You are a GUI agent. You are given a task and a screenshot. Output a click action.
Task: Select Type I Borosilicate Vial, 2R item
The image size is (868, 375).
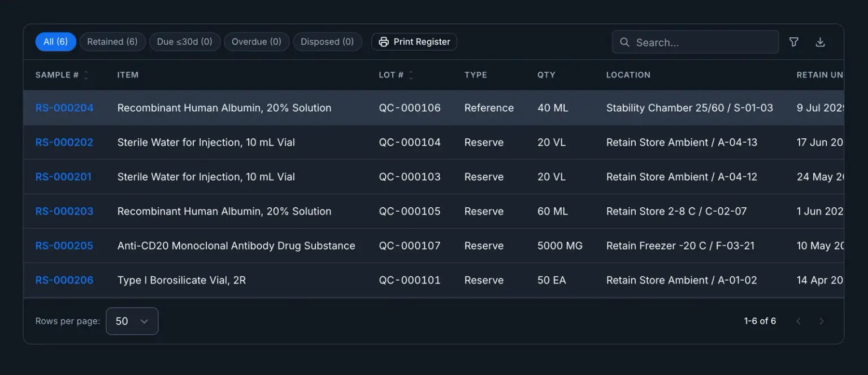(x=181, y=280)
